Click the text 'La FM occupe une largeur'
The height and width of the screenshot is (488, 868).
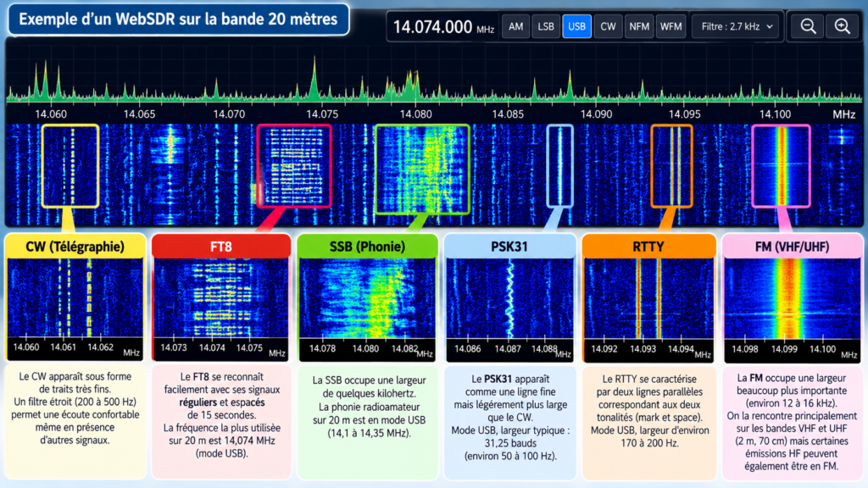pyautogui.click(x=792, y=378)
